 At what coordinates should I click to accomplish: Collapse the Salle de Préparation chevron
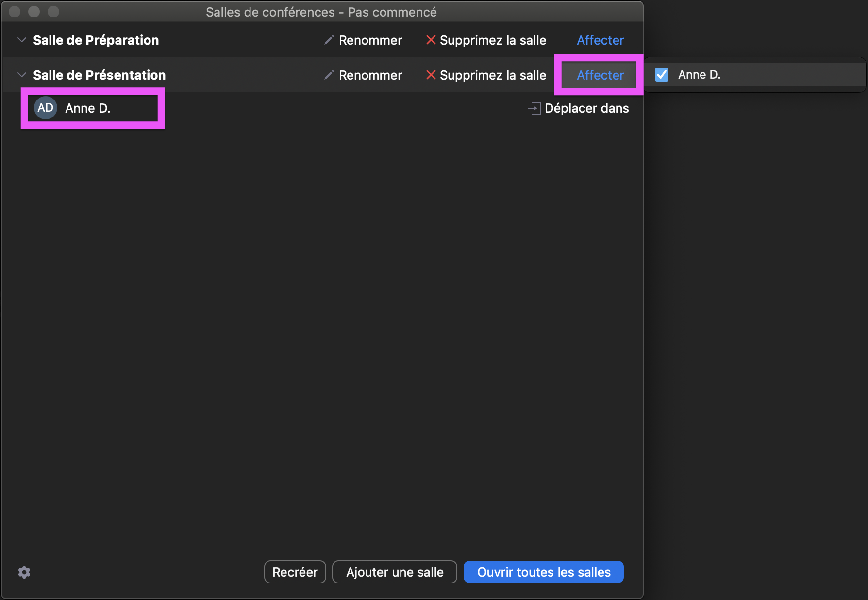[x=21, y=40]
